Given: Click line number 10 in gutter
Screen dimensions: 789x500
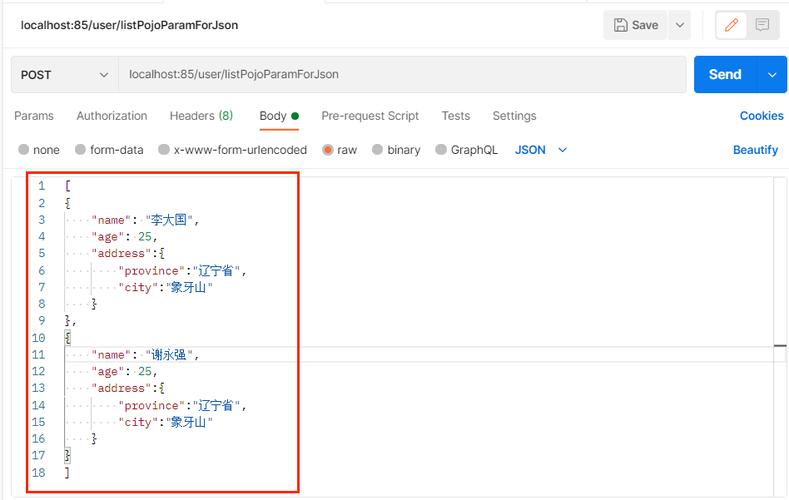Looking at the screenshot, I should point(38,338).
